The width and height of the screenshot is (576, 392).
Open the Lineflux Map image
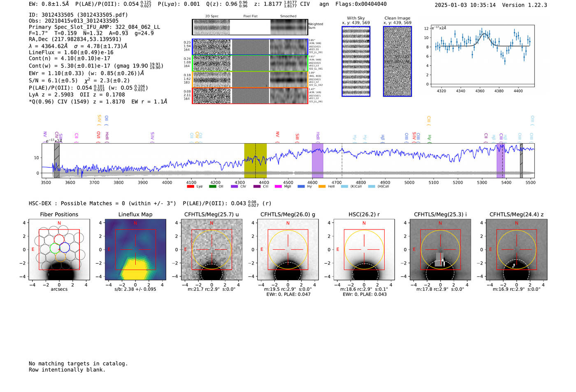[135, 250]
